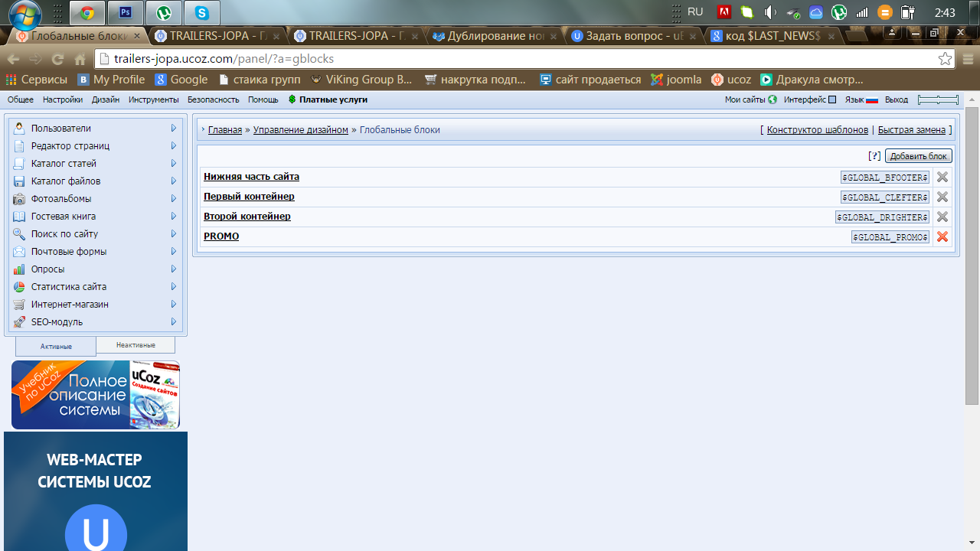Open the Инструменты menu
980x551 pixels.
point(153,99)
